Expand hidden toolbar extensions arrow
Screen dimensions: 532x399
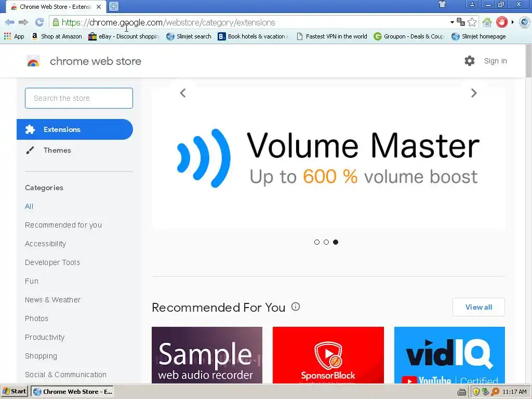tap(513, 22)
